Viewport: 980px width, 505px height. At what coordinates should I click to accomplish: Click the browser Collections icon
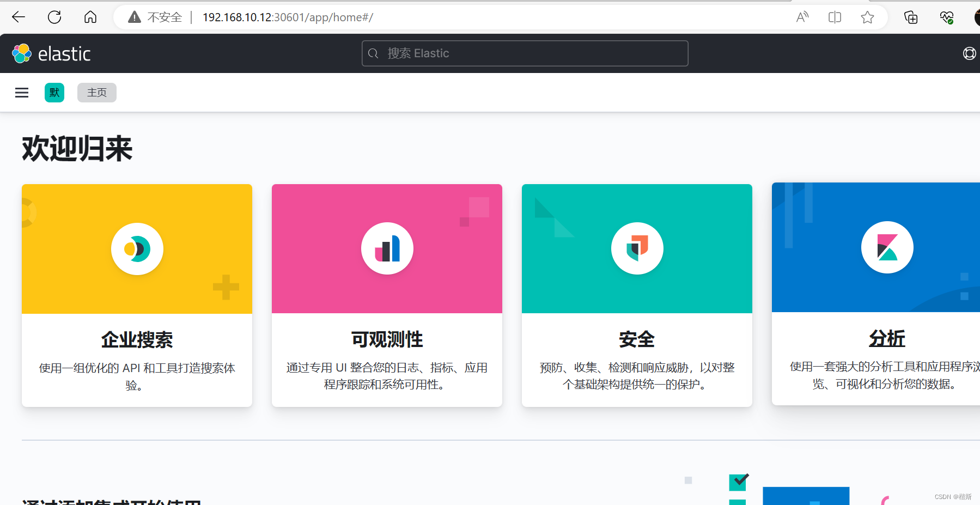click(910, 17)
